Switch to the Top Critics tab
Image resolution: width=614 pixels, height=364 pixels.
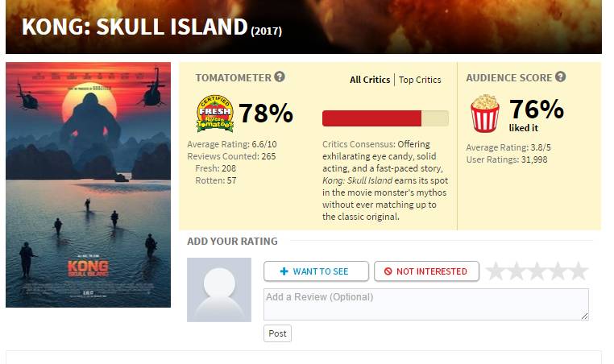[x=420, y=80]
